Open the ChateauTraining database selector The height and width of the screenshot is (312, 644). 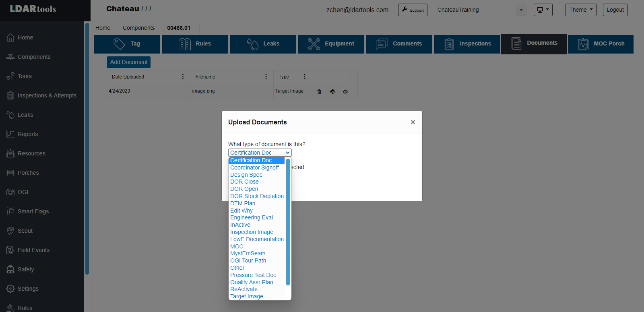pos(481,10)
